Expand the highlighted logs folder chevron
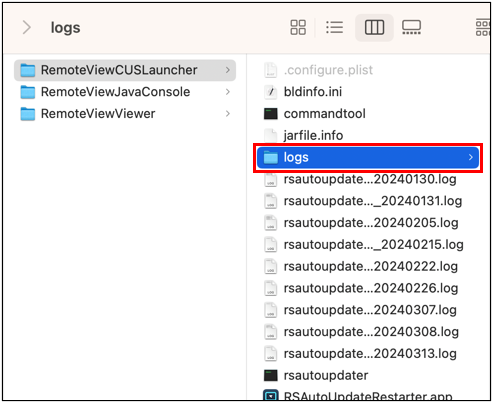 (x=471, y=157)
